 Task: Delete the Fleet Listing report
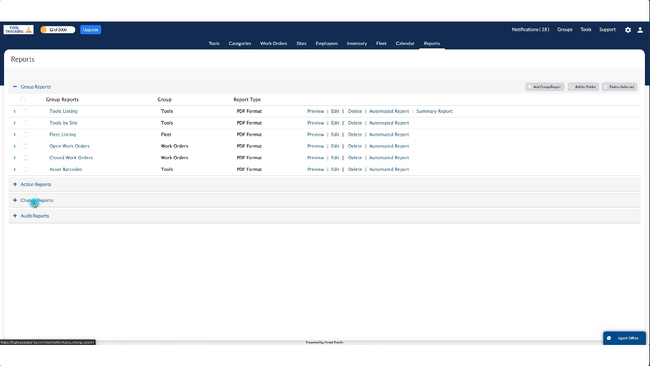[355, 134]
